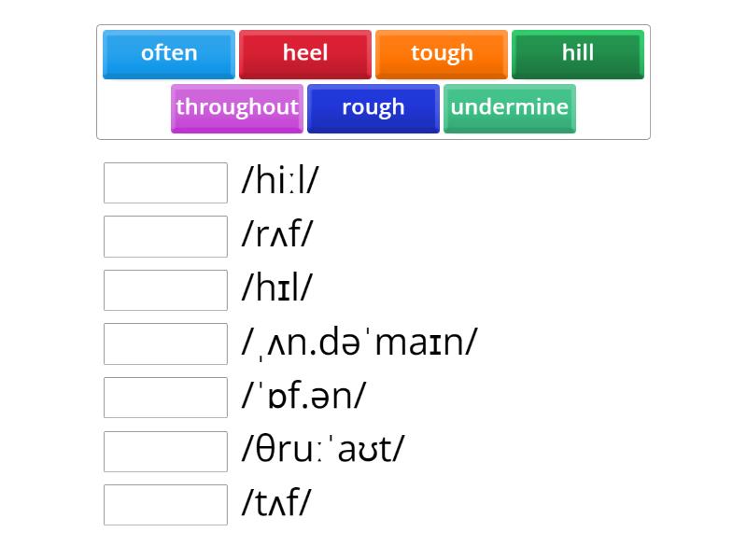Click the answer box beside /hɪl/
The width and height of the screenshot is (747, 560).
pos(164,289)
